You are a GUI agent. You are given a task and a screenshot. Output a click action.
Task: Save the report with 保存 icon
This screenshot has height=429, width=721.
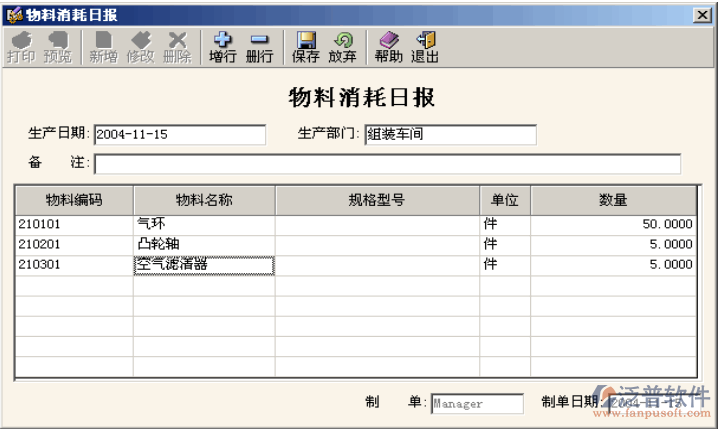click(306, 47)
